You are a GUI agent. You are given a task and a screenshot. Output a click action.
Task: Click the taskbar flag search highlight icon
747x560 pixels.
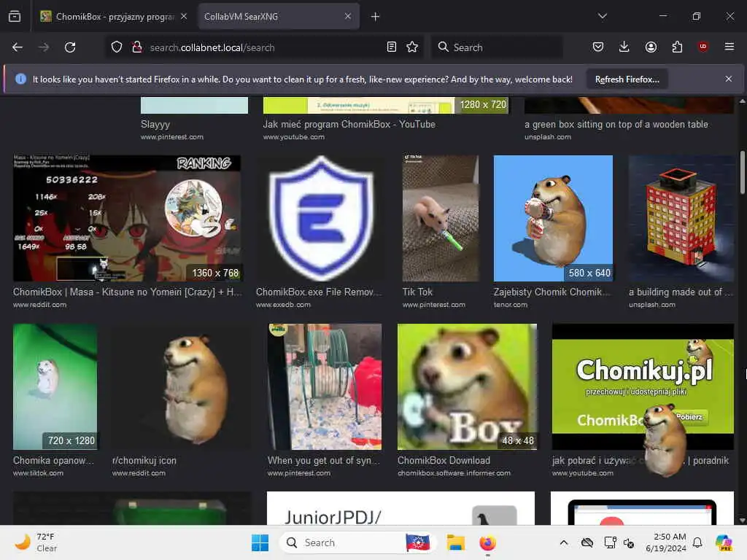coord(418,542)
